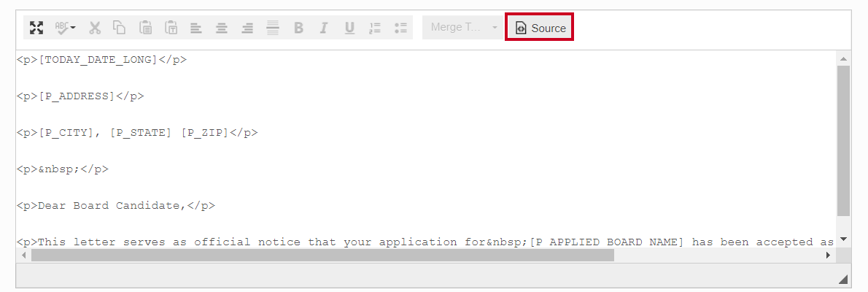Insert bulleted list icon
Screen dimensions: 868x292
click(x=400, y=28)
